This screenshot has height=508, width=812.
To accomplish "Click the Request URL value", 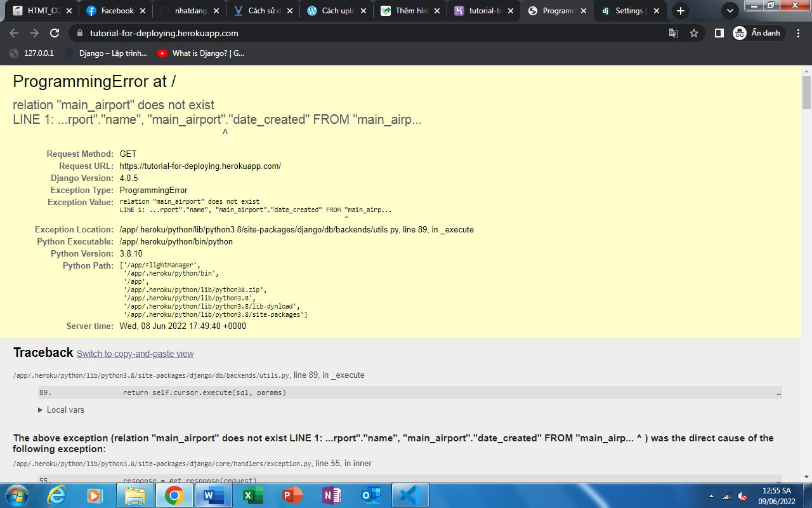I will pos(200,166).
